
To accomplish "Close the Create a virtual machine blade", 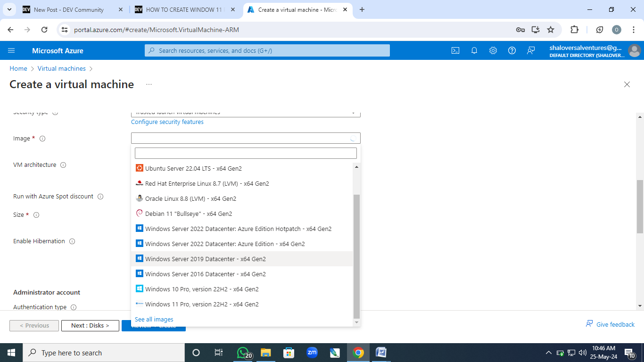I will pyautogui.click(x=627, y=84).
